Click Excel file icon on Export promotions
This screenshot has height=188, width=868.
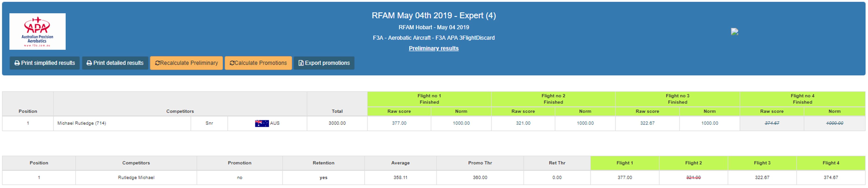click(301, 63)
